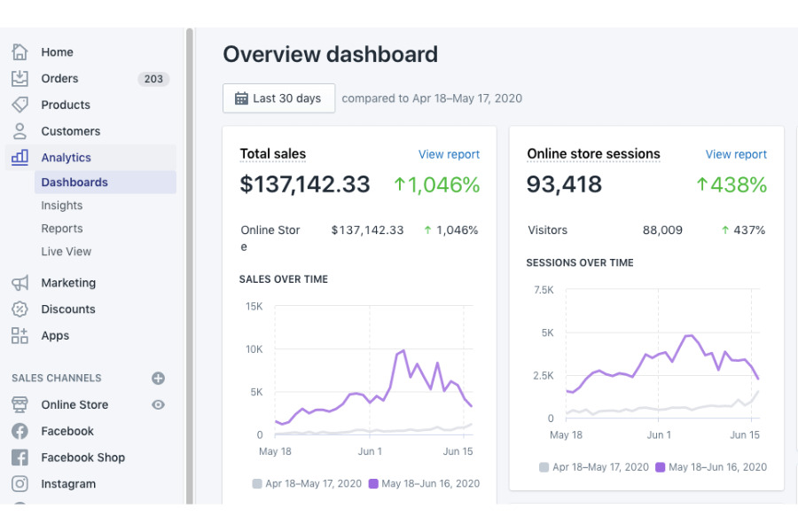Click the Marketing megaphone icon
Image resolution: width=798 pixels, height=532 pixels.
[x=20, y=283]
